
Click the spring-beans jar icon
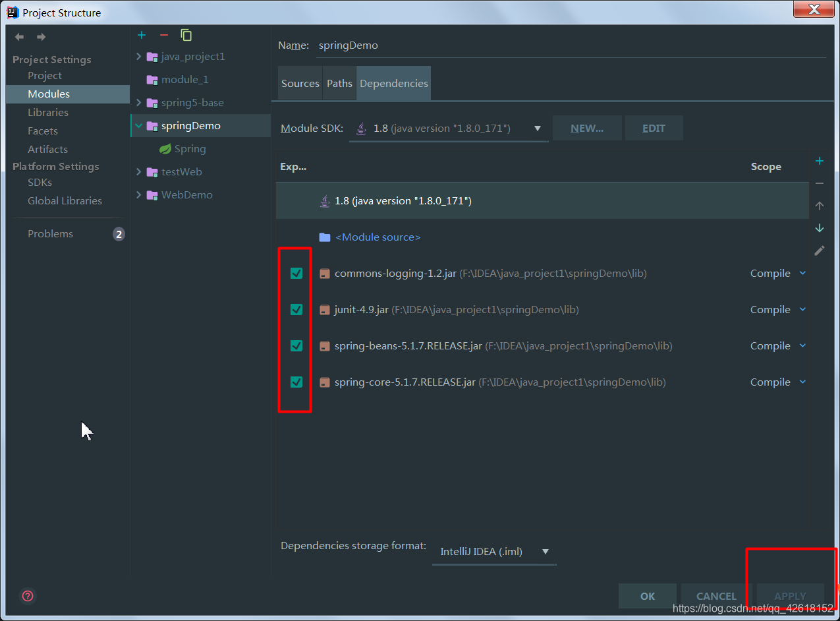pos(324,346)
